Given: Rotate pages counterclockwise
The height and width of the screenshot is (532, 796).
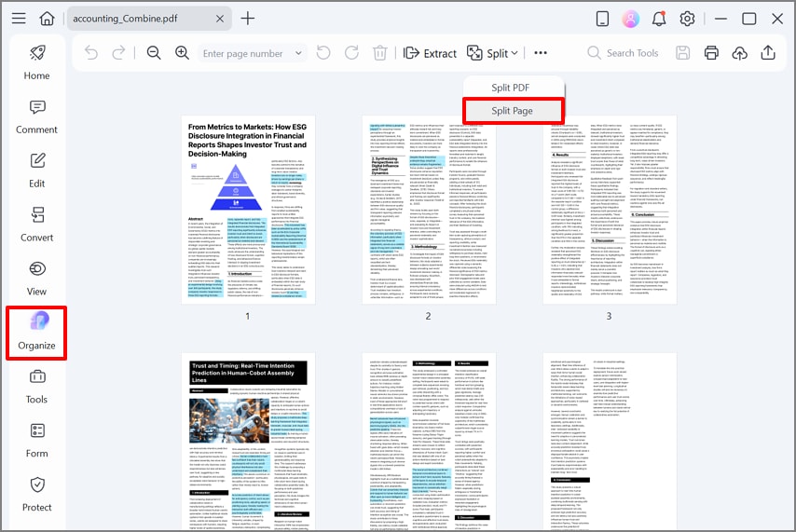Looking at the screenshot, I should tap(323, 53).
